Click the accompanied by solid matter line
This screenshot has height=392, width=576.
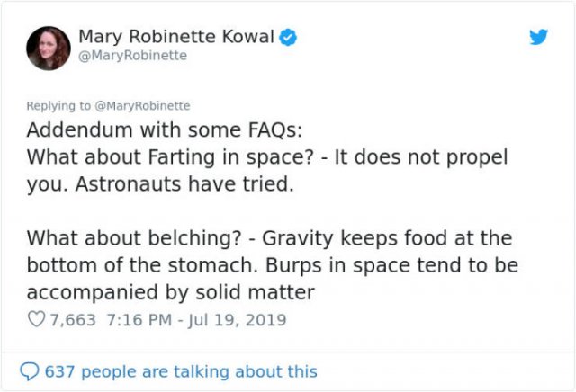click(170, 292)
